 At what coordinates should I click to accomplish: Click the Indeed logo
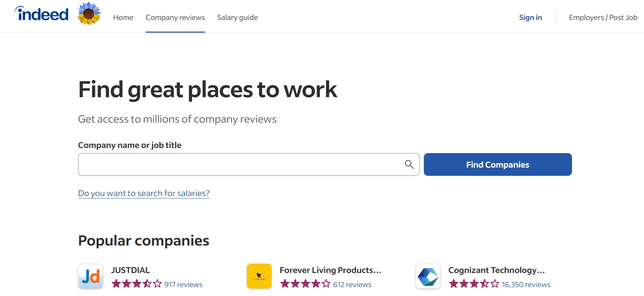[x=41, y=14]
